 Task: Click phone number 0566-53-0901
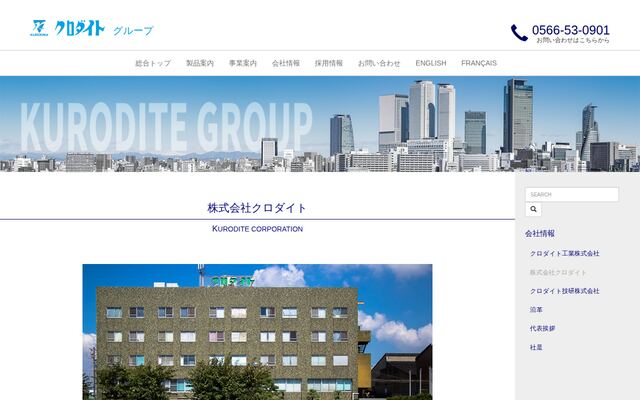(571, 30)
